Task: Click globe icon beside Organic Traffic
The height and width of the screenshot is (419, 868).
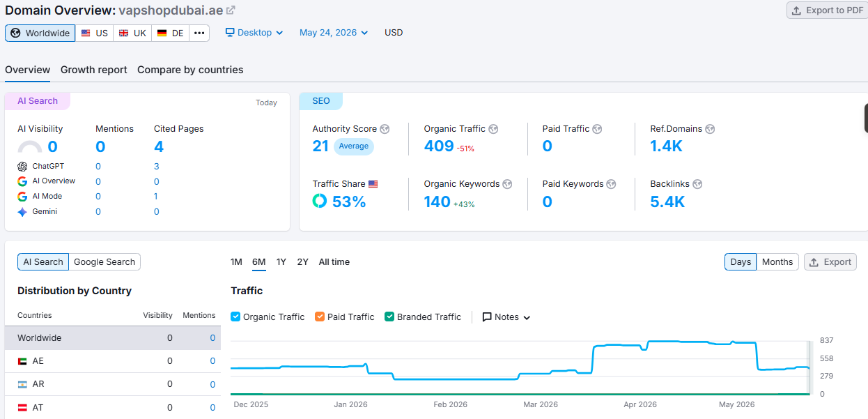Action: [493, 129]
